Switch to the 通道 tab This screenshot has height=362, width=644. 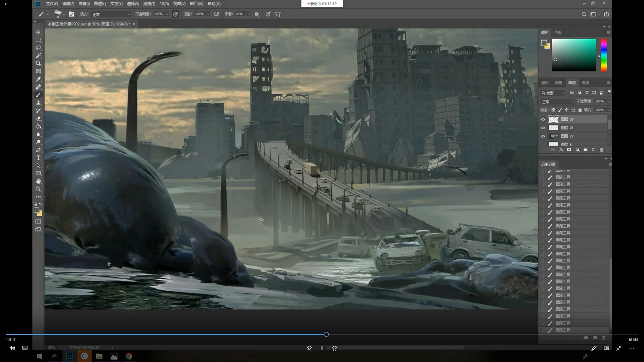click(x=585, y=82)
